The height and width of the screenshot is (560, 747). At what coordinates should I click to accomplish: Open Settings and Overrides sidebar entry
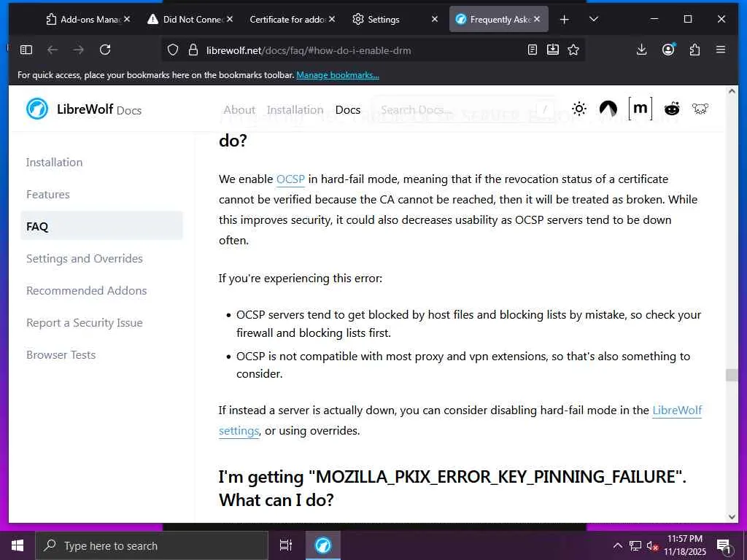pyautogui.click(x=85, y=259)
